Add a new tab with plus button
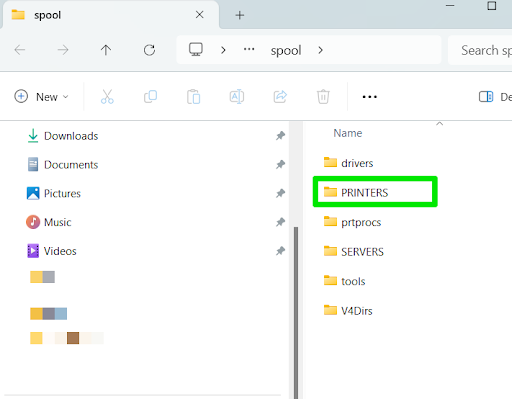Viewport: 512px width, 399px height. click(x=240, y=15)
